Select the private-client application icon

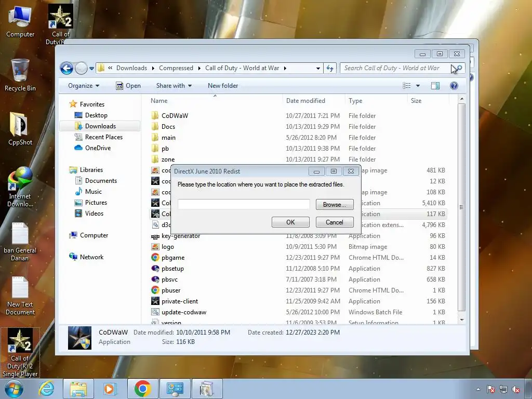tap(155, 301)
